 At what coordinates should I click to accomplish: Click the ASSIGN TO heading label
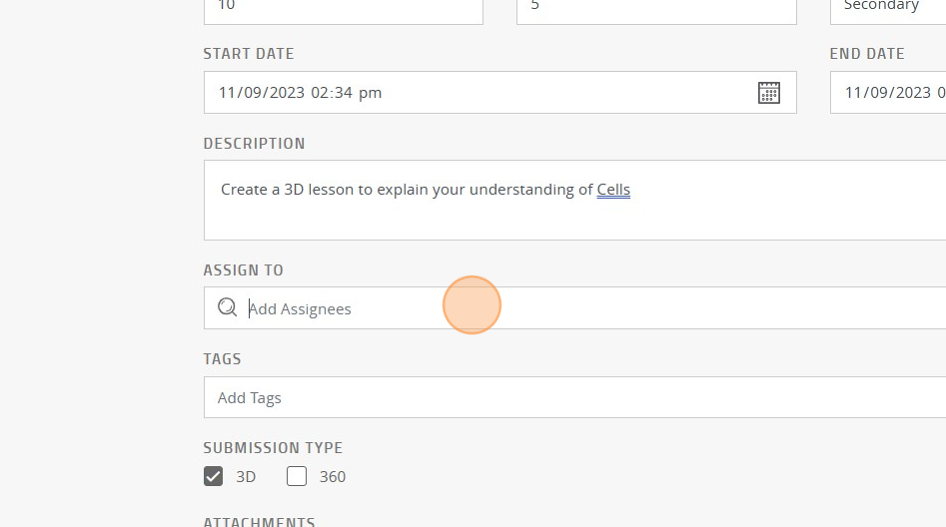tap(243, 270)
